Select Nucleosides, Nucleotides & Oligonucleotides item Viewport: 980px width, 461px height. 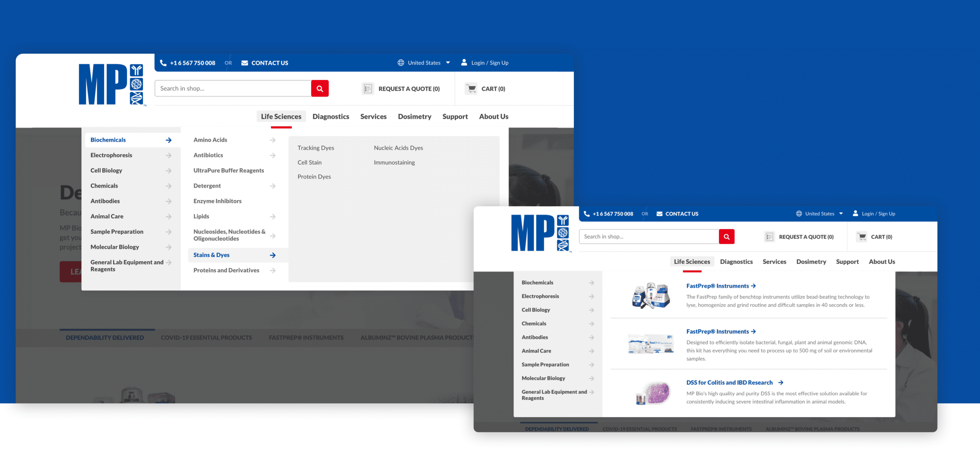click(x=229, y=235)
